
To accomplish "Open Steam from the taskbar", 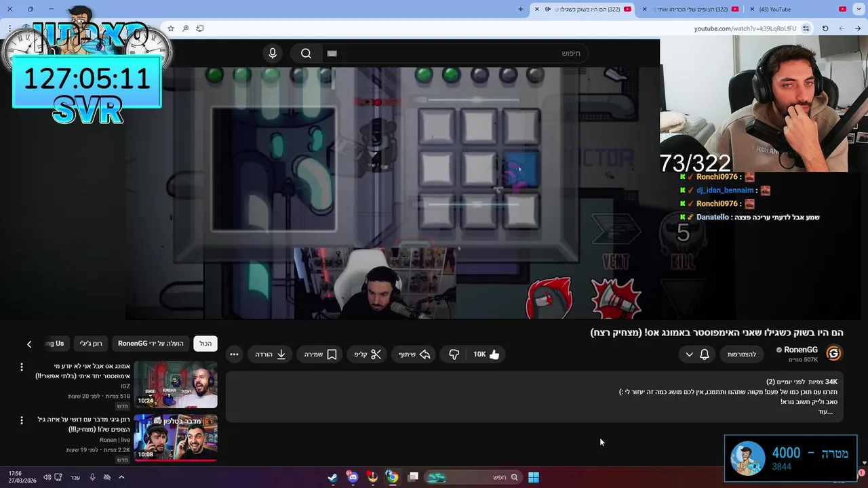I will (x=332, y=477).
